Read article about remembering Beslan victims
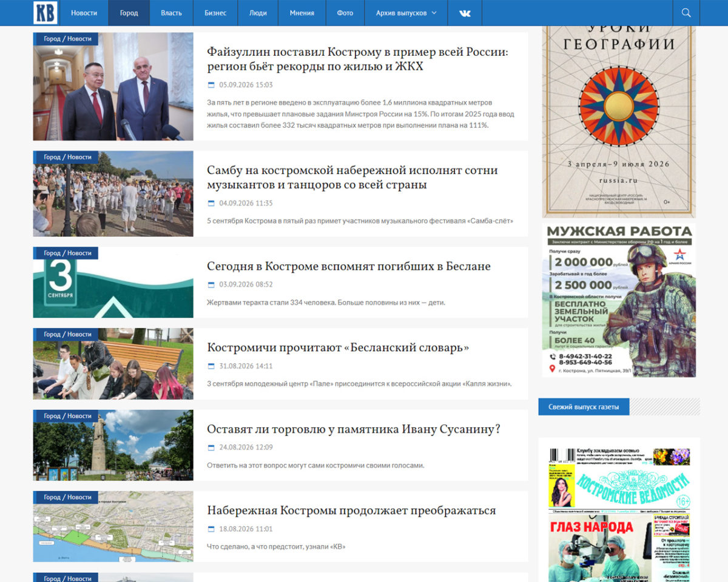The width and height of the screenshot is (728, 582). point(349,266)
